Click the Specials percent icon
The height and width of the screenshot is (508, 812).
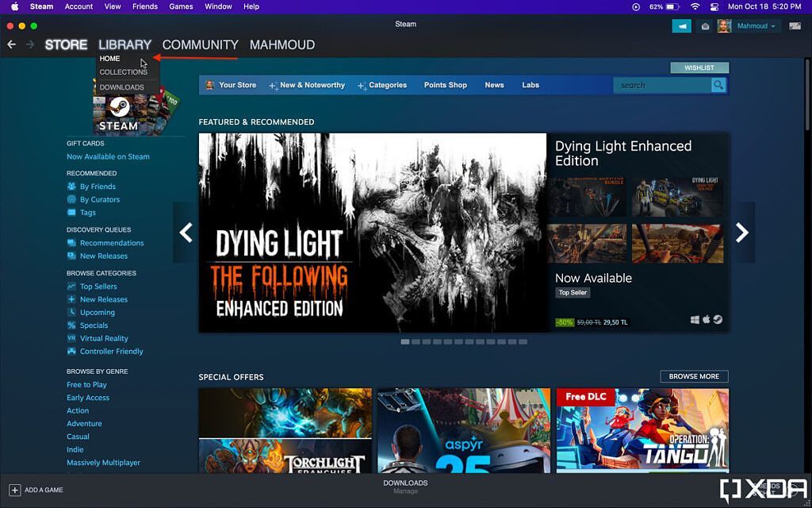click(x=71, y=325)
